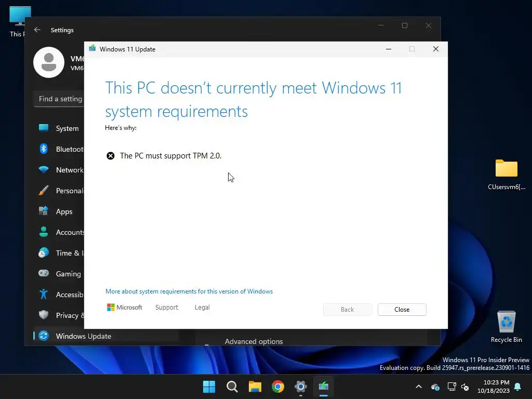Open the Support link in update dialog
This screenshot has width=532, height=399.
[167, 308]
